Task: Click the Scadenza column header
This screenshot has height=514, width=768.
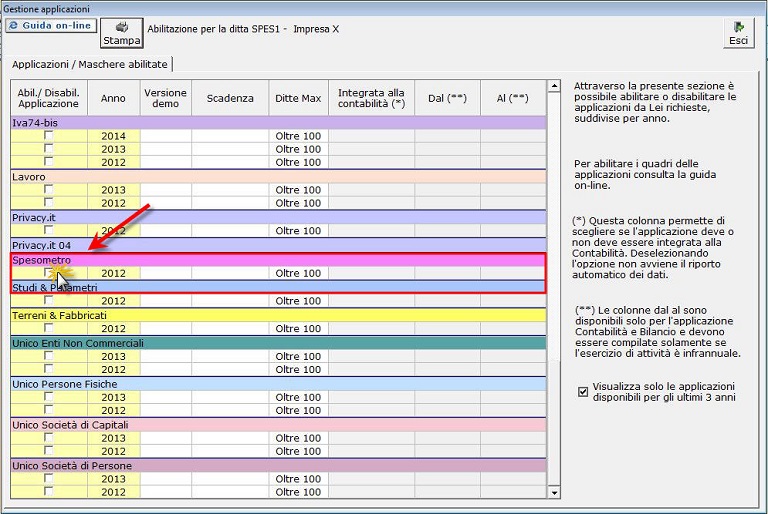Action: pyautogui.click(x=230, y=98)
